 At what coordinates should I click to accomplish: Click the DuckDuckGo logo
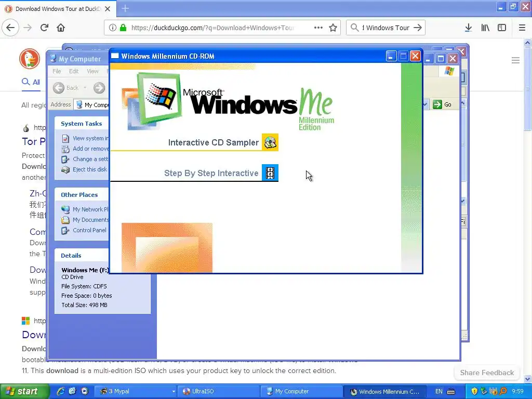coord(30,58)
